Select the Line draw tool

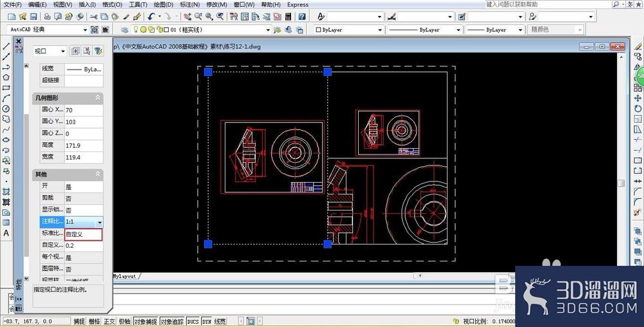click(6, 46)
